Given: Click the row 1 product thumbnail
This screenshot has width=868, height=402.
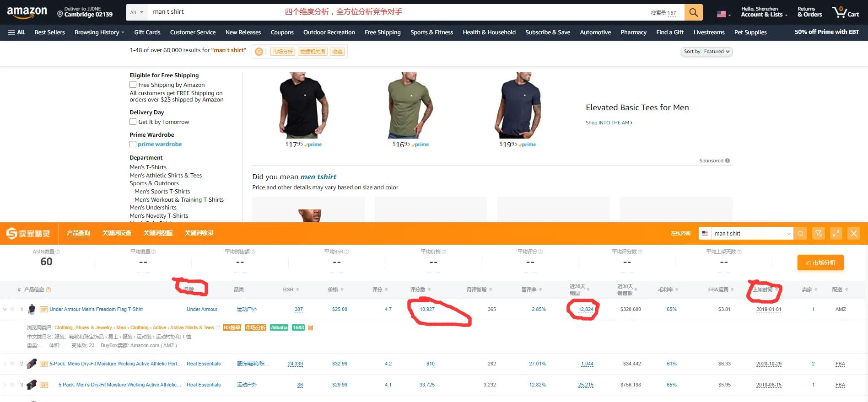Looking at the screenshot, I should tap(32, 309).
